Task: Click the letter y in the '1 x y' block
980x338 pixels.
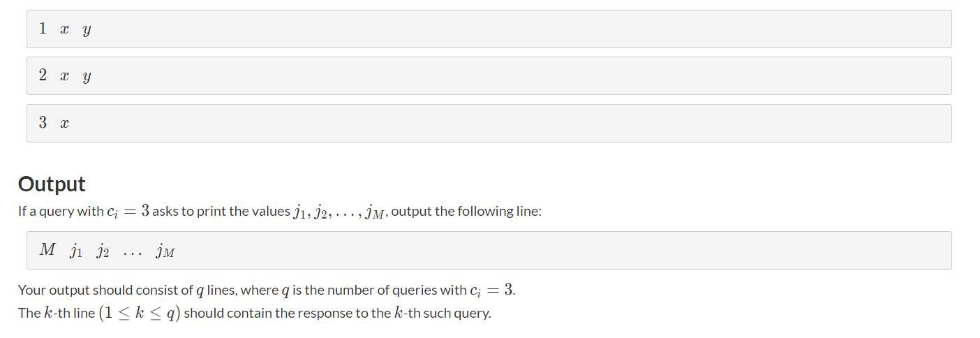Action: coord(87,31)
